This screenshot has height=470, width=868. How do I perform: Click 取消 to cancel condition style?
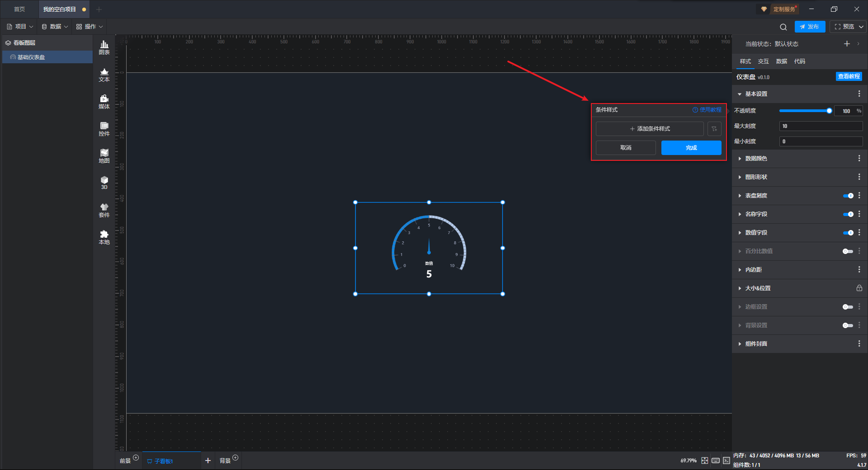[x=626, y=148]
